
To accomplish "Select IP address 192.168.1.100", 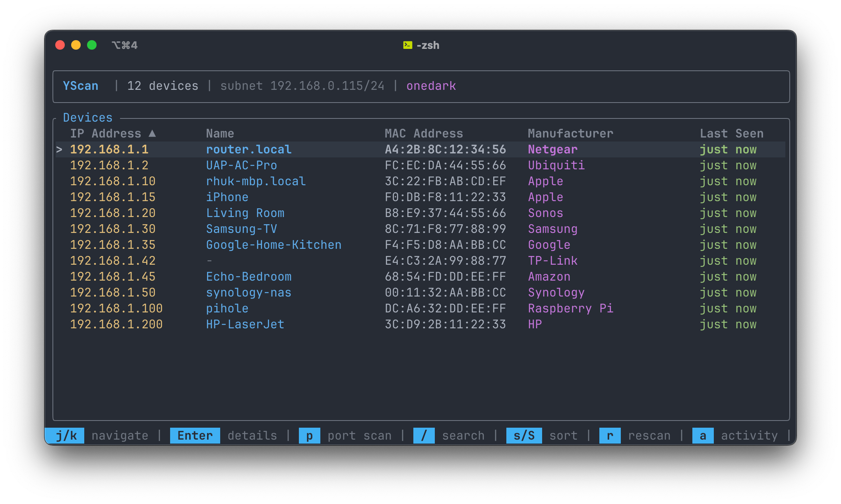I will point(116,308).
